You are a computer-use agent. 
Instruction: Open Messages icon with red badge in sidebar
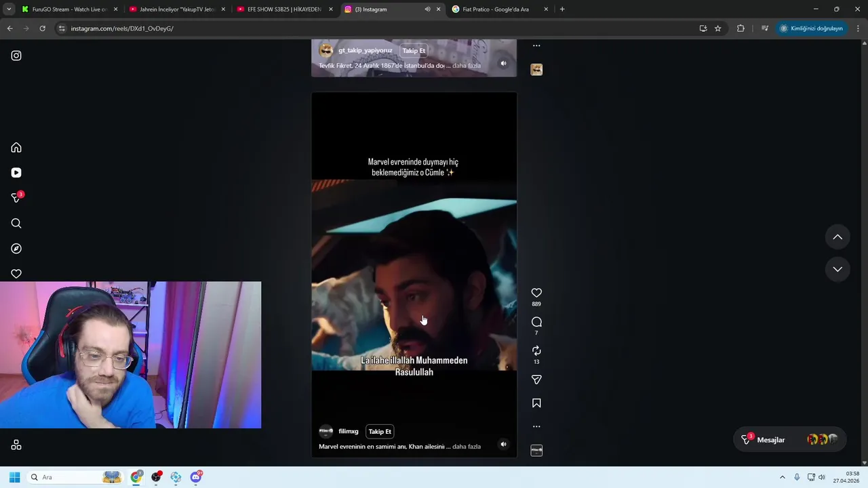[x=17, y=198]
